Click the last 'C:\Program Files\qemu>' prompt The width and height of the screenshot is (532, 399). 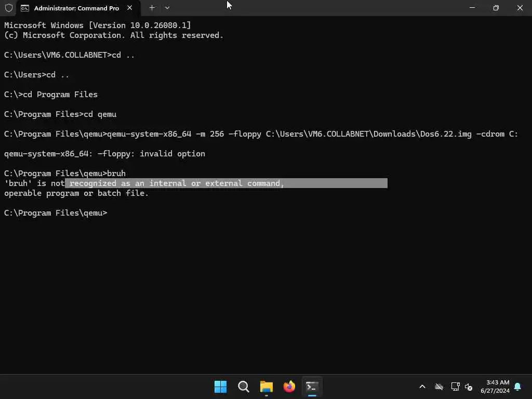coord(56,212)
